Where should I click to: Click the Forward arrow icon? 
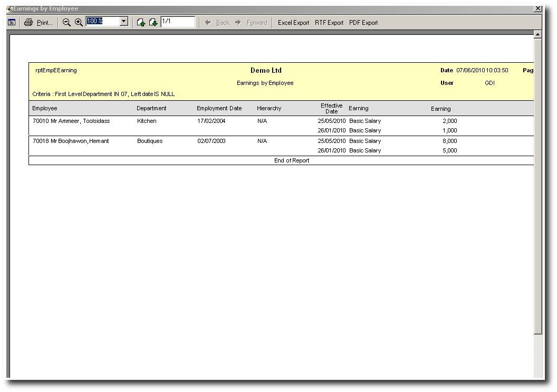click(x=238, y=23)
